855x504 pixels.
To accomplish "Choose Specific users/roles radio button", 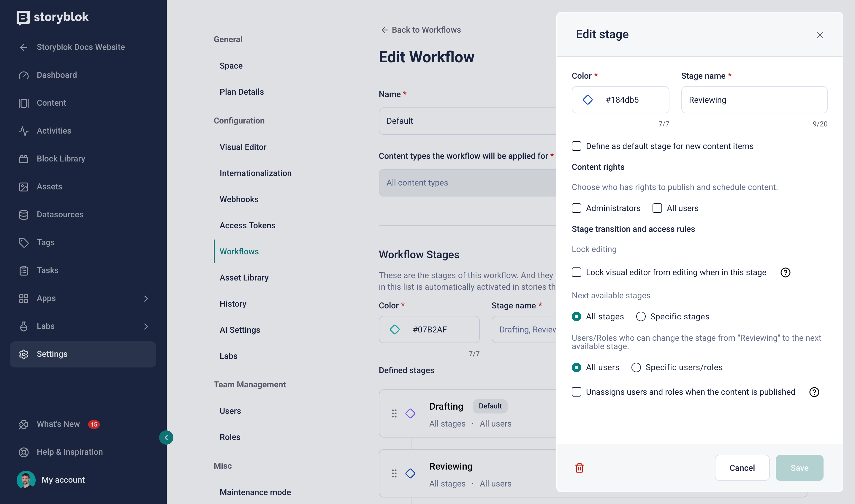I will [636, 367].
